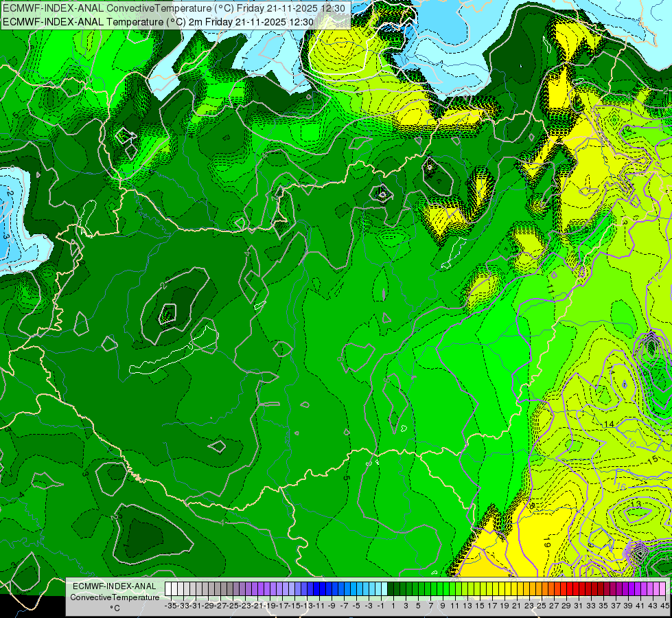Screen dimensions: 672x618
Task: Click the contour label '11' on the map
Action: tap(551, 289)
